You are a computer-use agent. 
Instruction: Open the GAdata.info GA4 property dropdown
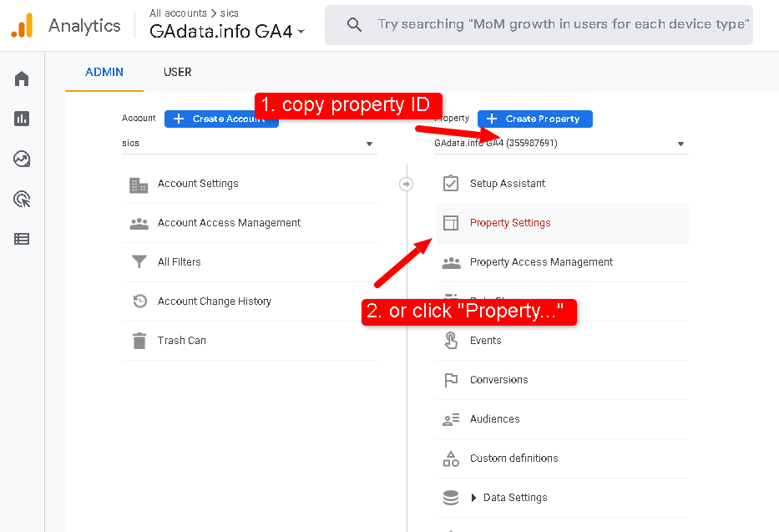point(561,144)
